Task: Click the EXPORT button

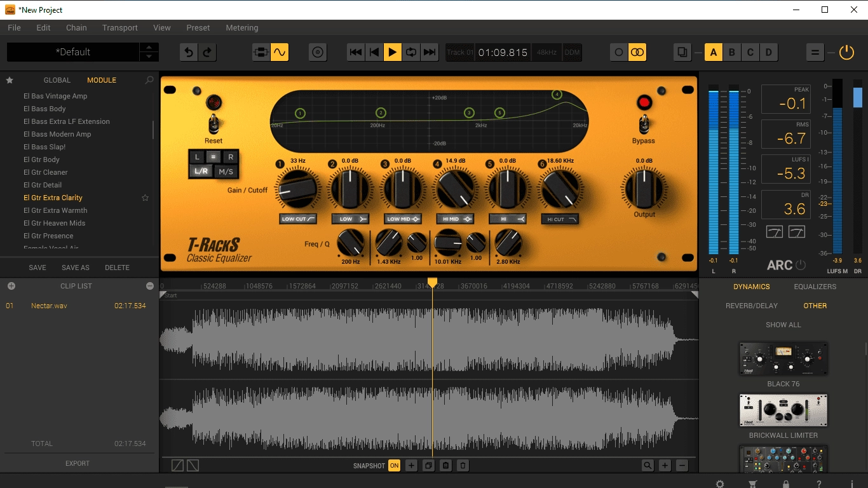Action: (x=78, y=463)
